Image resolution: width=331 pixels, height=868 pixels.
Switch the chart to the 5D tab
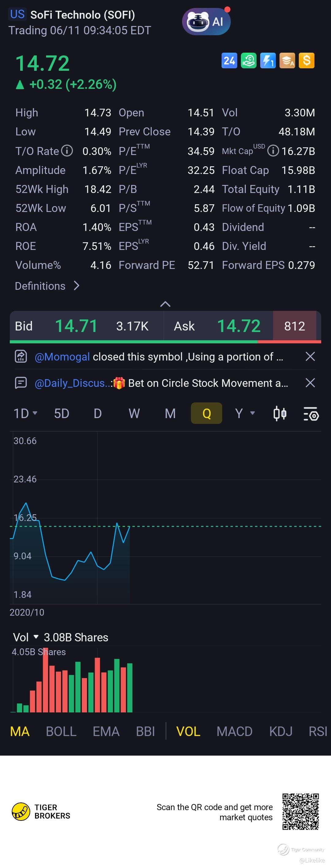(62, 413)
